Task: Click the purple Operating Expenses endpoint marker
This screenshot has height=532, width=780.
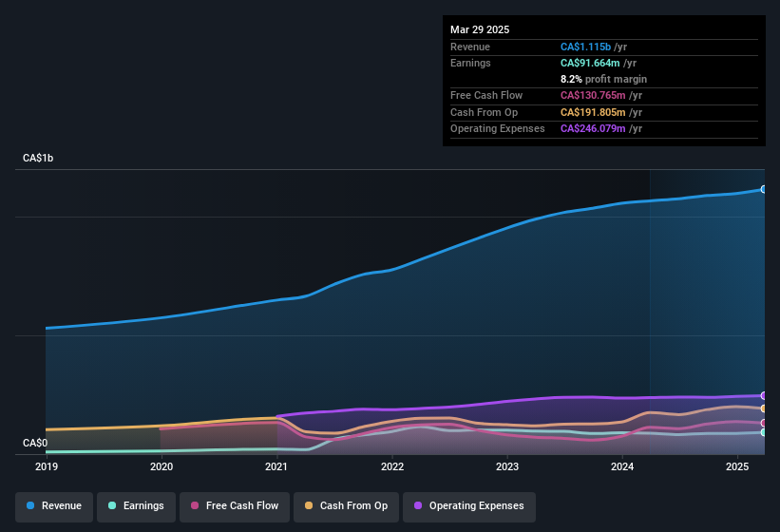Action: coord(763,396)
